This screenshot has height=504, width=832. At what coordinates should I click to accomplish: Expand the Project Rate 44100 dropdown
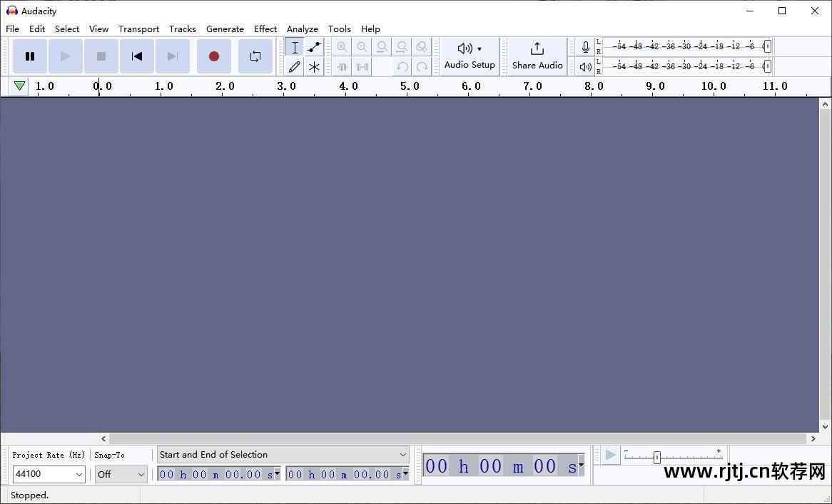click(78, 474)
